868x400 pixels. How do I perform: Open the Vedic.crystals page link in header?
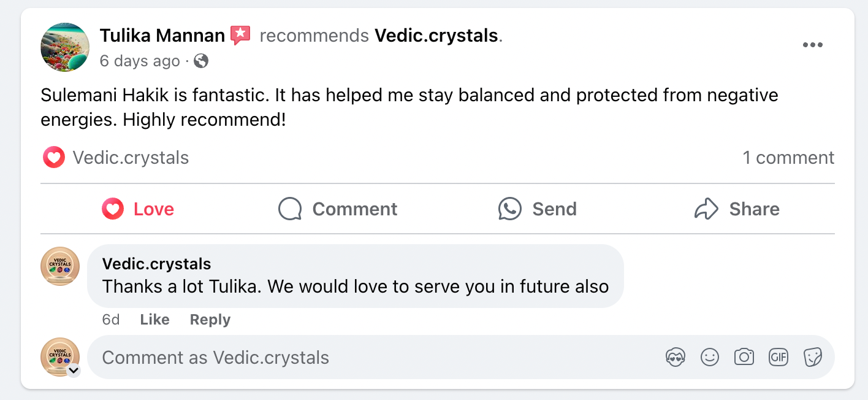(x=436, y=36)
